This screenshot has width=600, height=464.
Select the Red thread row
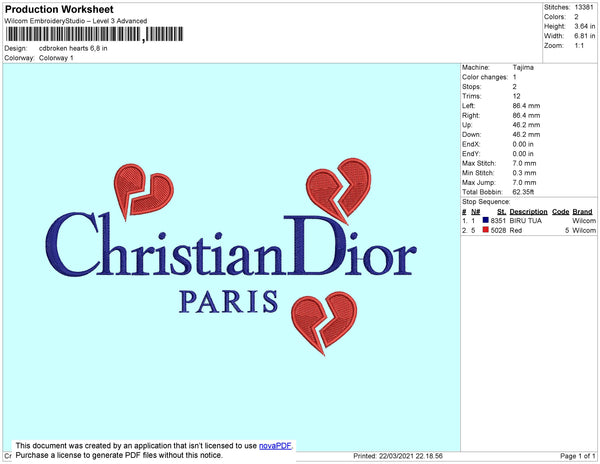(529, 230)
